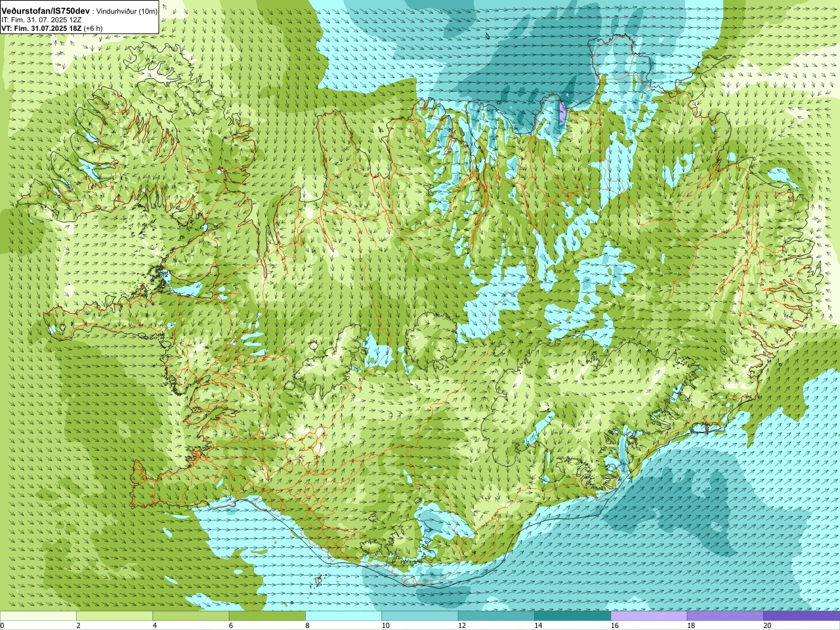
Task: Click the legend tick label '10'
Action: (x=386, y=625)
